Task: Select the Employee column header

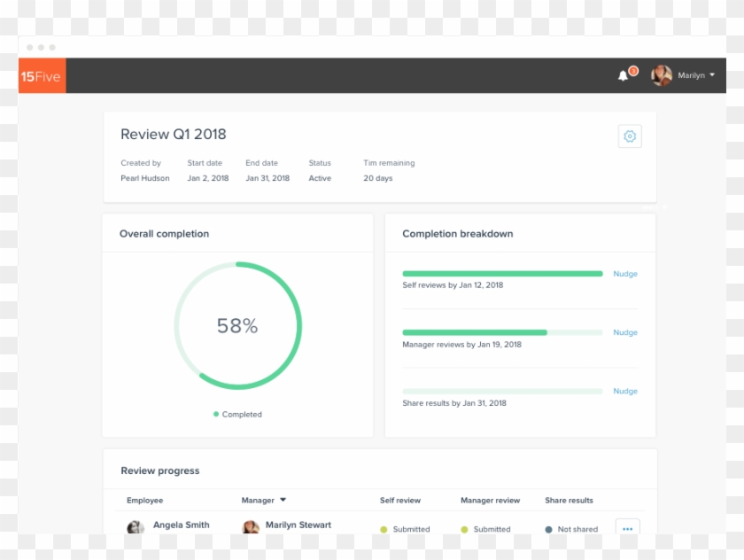Action: tap(144, 501)
